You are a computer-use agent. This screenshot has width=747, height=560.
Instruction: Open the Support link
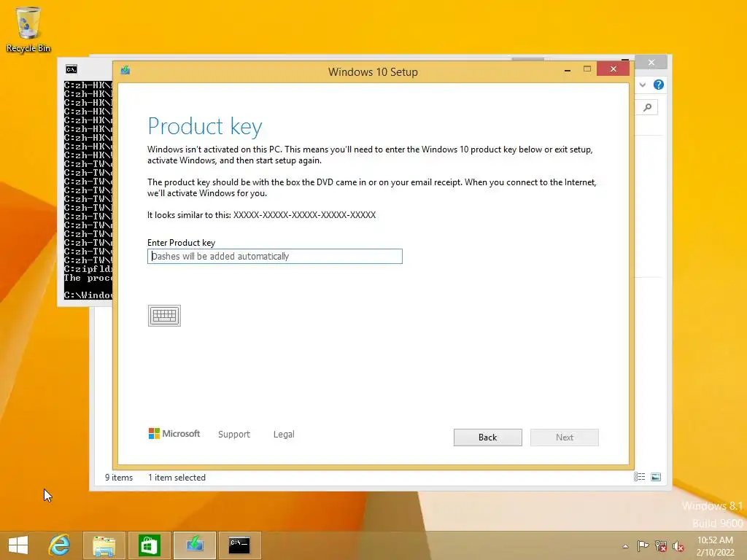234,435
